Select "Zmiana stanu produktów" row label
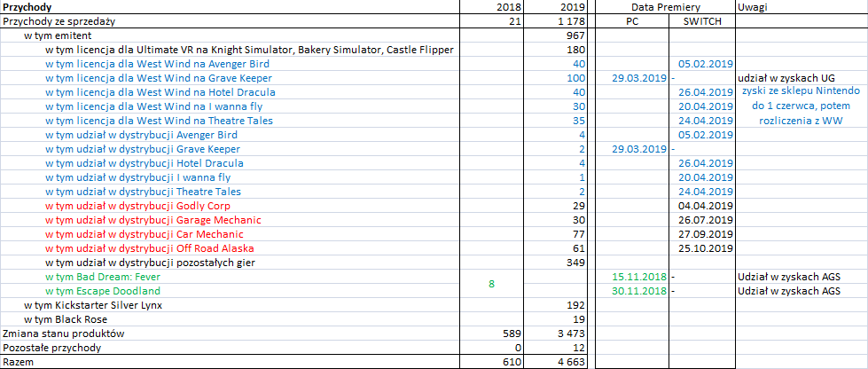The height and width of the screenshot is (369, 868). tap(64, 334)
